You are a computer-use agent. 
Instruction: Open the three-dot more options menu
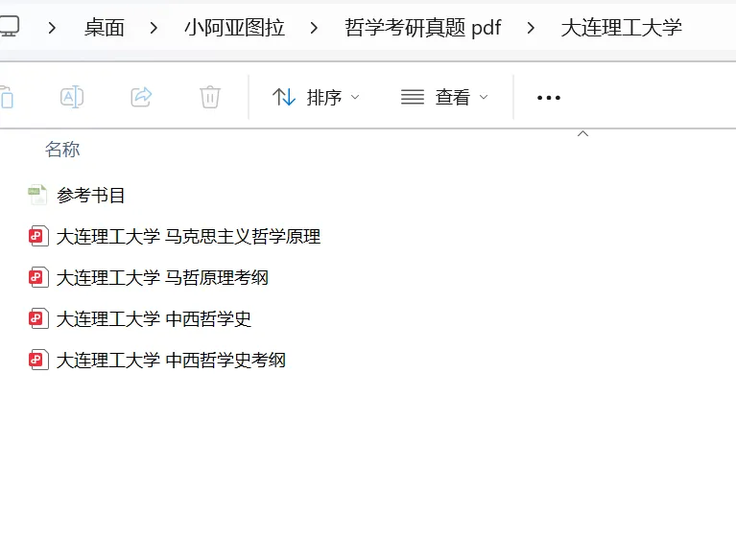(549, 98)
